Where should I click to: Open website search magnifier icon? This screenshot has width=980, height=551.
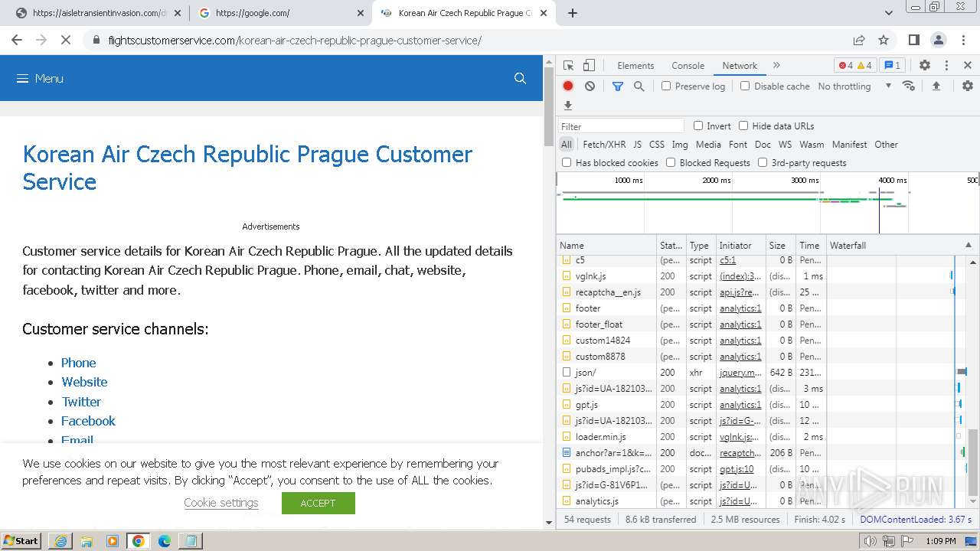520,78
